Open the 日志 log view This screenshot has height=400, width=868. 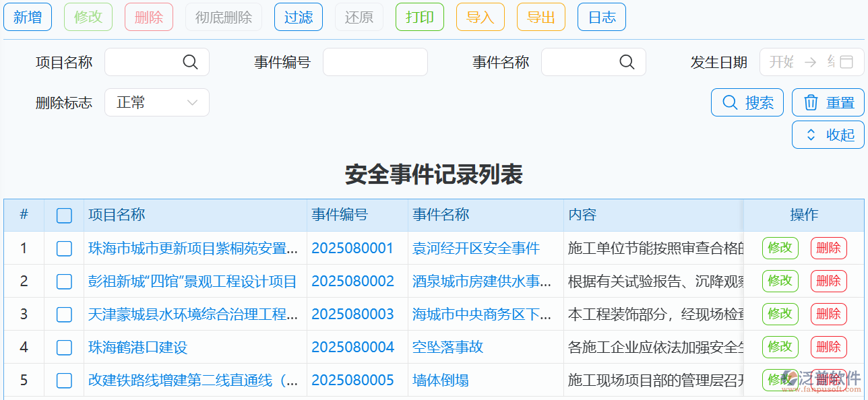[x=600, y=17]
